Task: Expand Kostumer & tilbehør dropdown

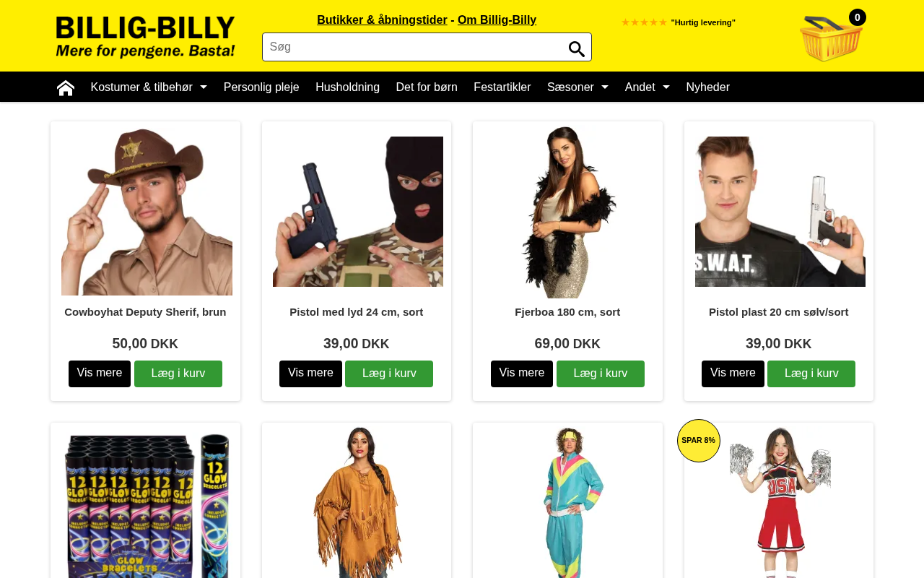Action: point(149,87)
